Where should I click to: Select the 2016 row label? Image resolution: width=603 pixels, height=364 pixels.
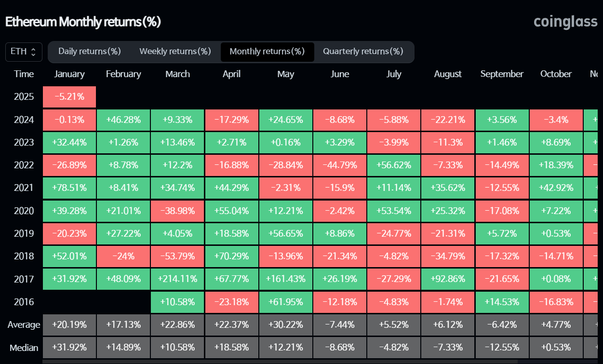coord(24,302)
